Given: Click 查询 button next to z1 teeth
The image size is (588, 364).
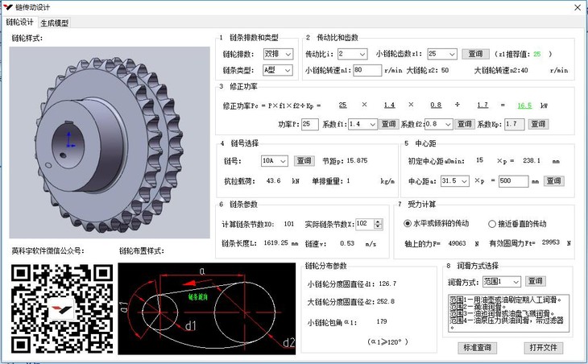Looking at the screenshot, I should click(475, 54).
